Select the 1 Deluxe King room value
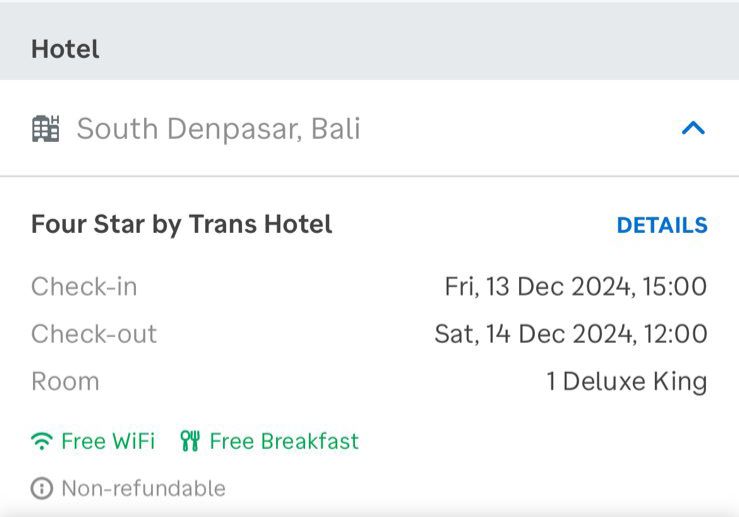Image resolution: width=739 pixels, height=517 pixels. pos(627,381)
